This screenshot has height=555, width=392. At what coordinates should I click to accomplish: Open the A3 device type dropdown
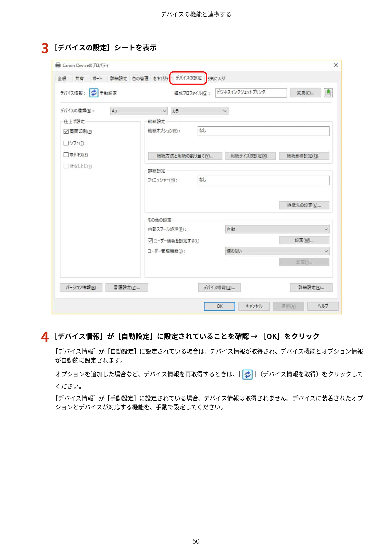(x=139, y=111)
